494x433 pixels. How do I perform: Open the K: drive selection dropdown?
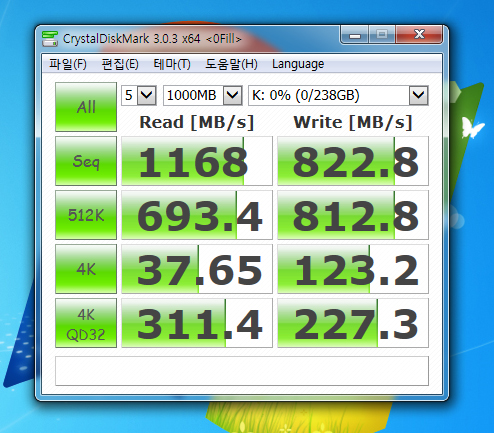pos(338,96)
